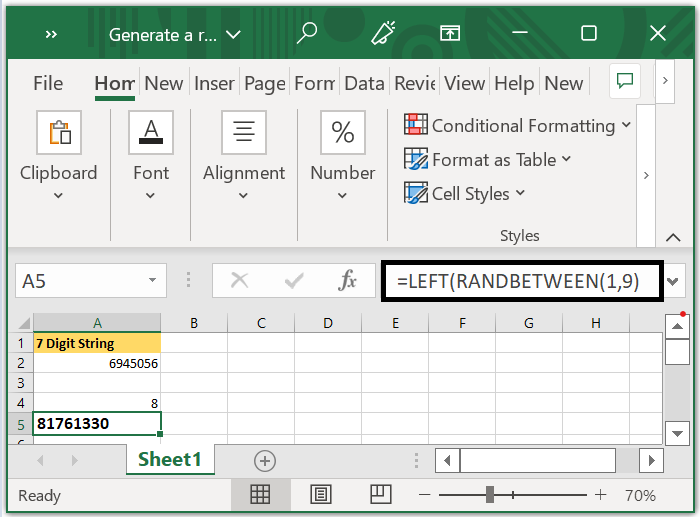Select the Sheet1 worksheet tab
Image resolution: width=700 pixels, height=517 pixels.
point(170,459)
